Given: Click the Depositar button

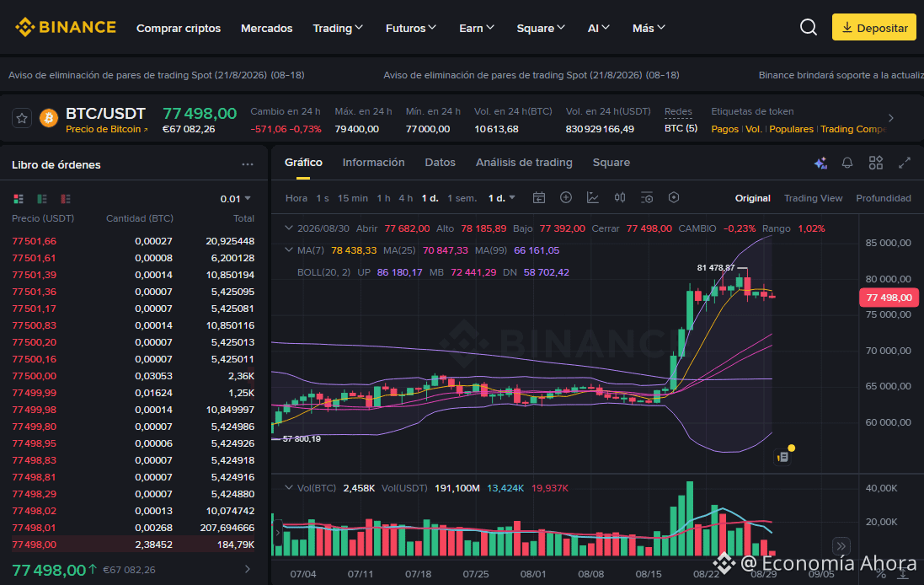Looking at the screenshot, I should click(874, 27).
